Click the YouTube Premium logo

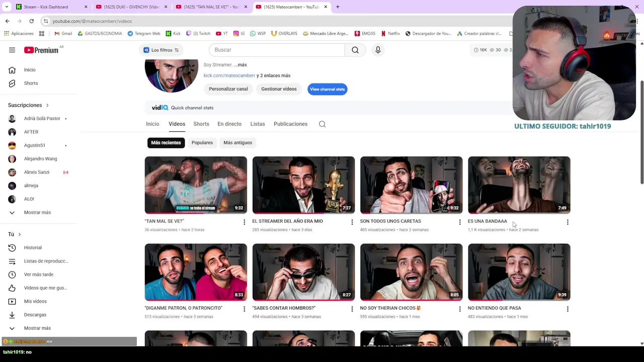pyautogui.click(x=41, y=50)
